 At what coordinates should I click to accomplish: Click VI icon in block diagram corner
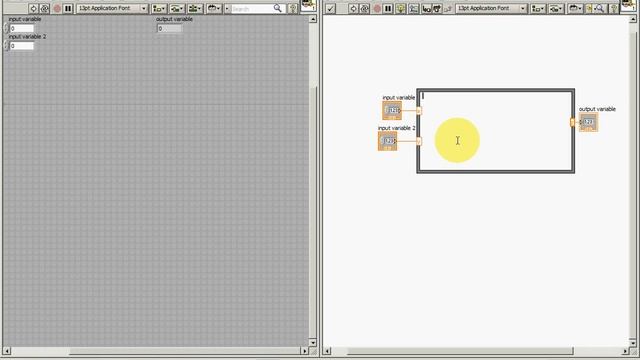pyautogui.click(x=628, y=6)
